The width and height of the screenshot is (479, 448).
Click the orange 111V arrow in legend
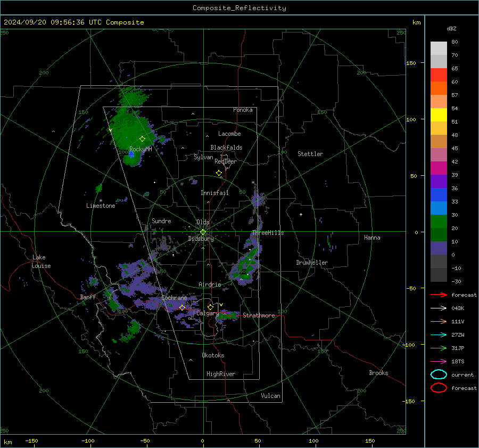pyautogui.click(x=439, y=321)
